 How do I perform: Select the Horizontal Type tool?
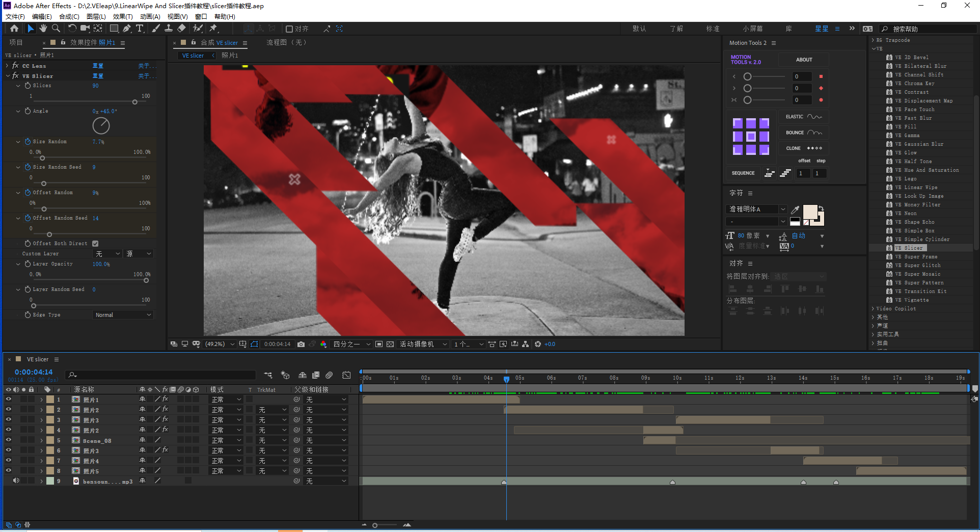click(x=140, y=29)
